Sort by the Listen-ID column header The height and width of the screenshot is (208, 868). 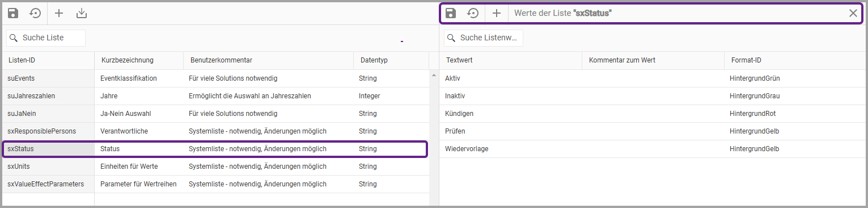(48, 60)
